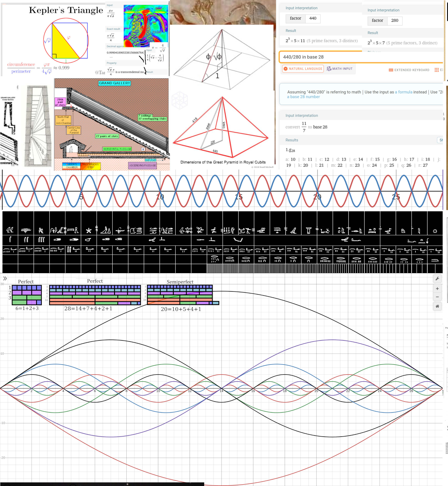Click the "a formula" link

tap(403, 92)
